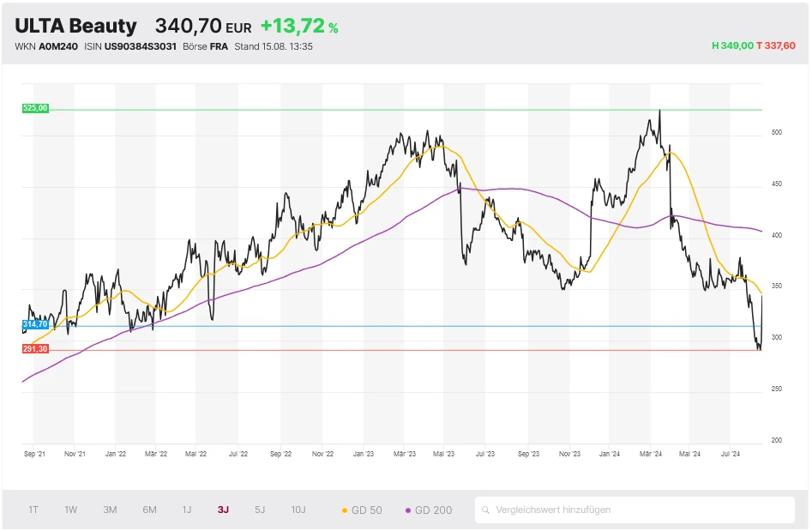
Task: Select the active 3J time range
Action: pyautogui.click(x=223, y=510)
